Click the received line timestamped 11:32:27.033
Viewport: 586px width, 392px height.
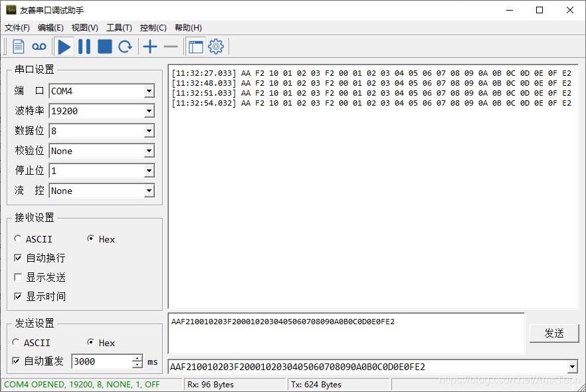371,73
